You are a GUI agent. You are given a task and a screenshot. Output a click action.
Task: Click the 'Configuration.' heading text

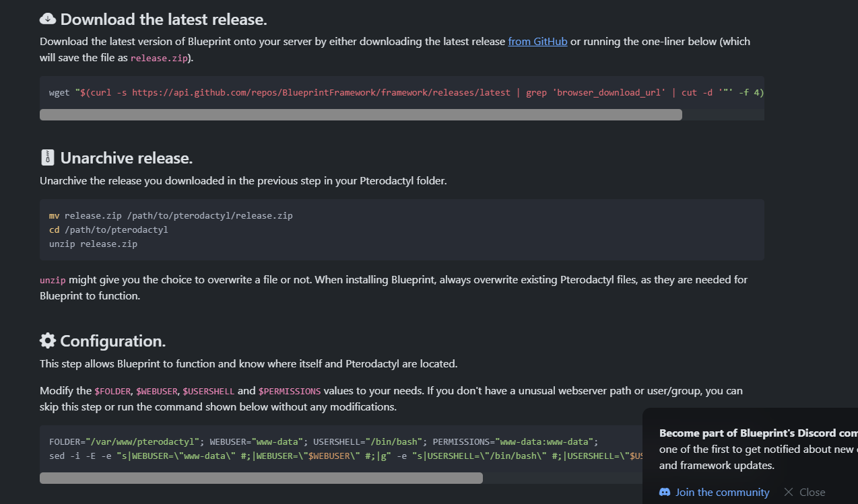[x=113, y=341]
